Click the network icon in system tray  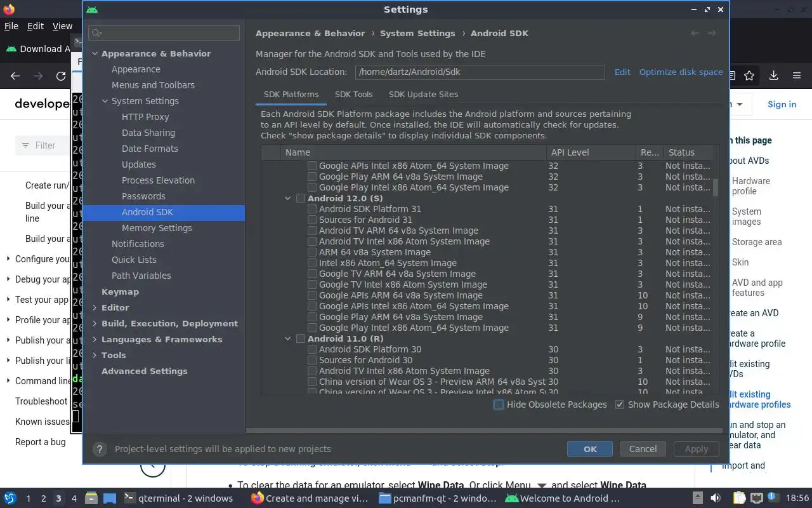(757, 498)
